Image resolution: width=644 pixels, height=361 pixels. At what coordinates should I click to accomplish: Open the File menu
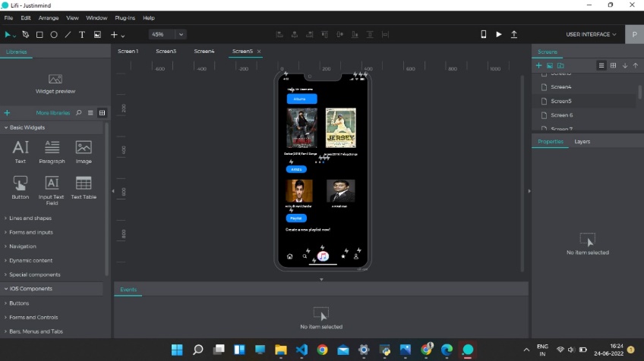point(8,18)
